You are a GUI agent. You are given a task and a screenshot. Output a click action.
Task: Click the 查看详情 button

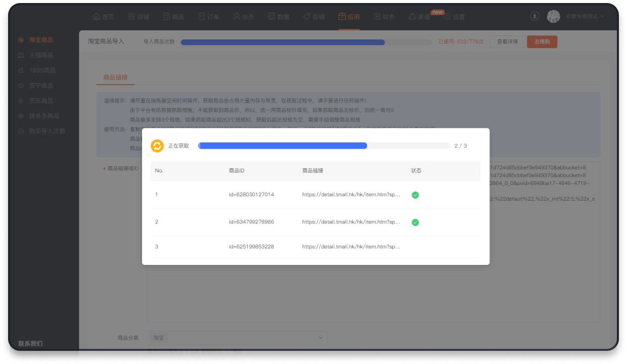(507, 41)
